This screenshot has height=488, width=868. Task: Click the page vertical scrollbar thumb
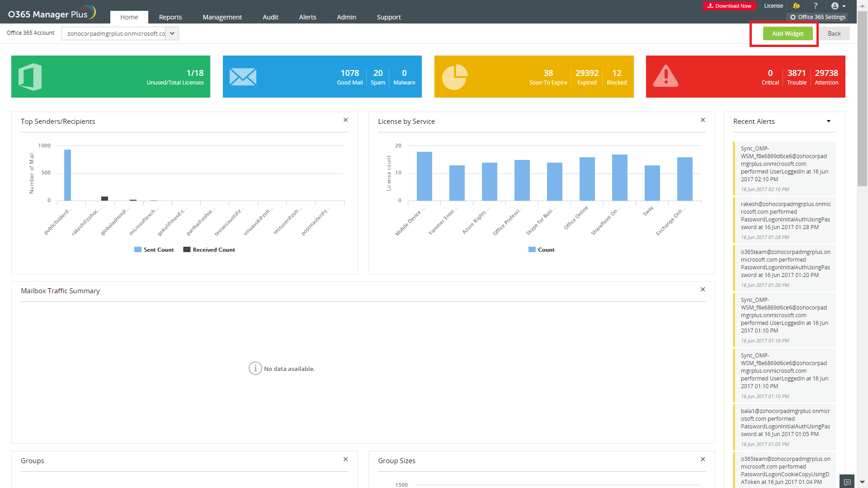pyautogui.click(x=862, y=99)
